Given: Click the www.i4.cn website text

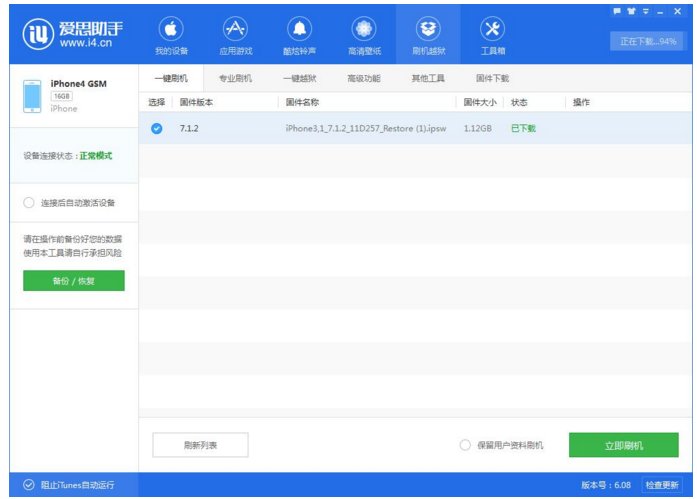Looking at the screenshot, I should click(86, 43).
